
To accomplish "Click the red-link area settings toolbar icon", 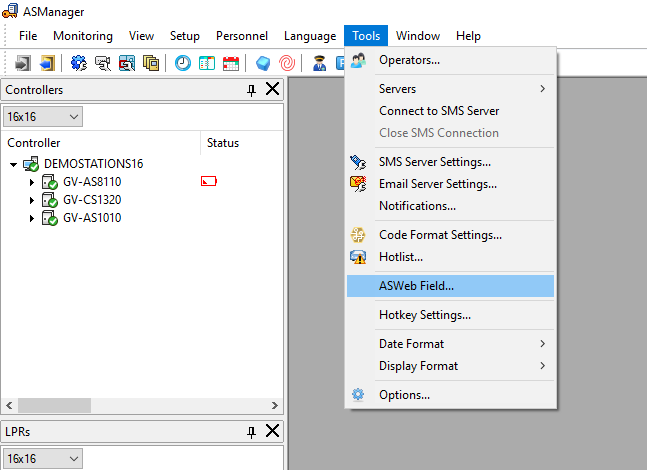I will pos(127,63).
